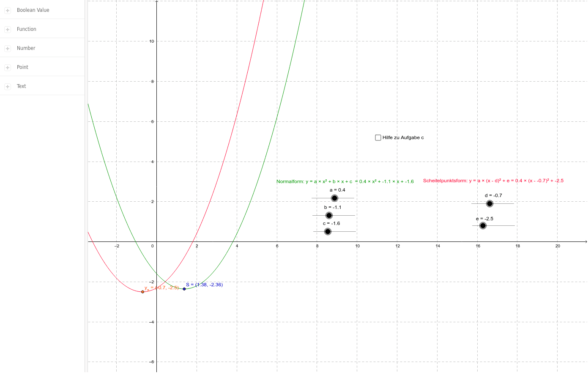Expand the Number category
The height and width of the screenshot is (373, 588).
(8, 49)
